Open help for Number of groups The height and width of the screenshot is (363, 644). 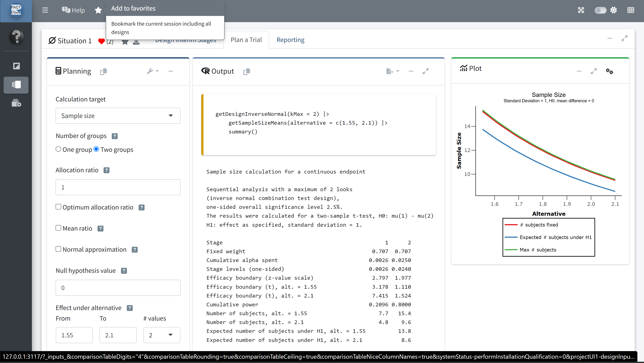[115, 136]
